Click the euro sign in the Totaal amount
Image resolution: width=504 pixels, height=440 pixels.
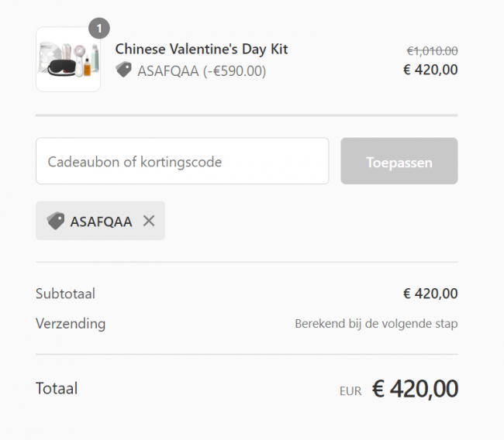click(378, 389)
